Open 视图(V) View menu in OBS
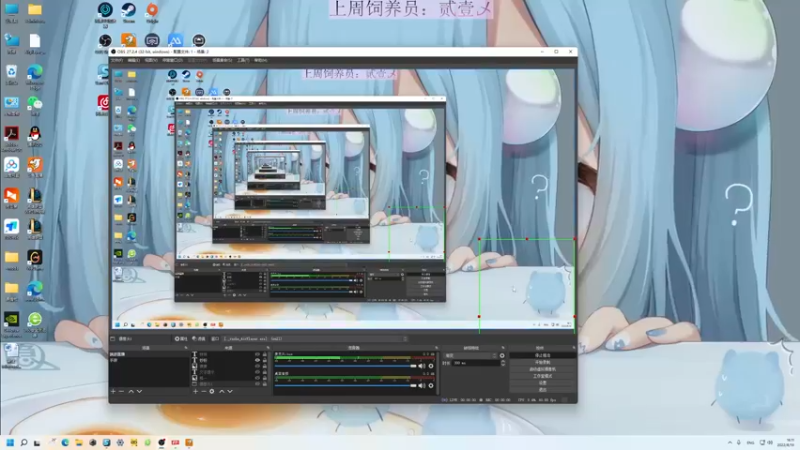 pyautogui.click(x=151, y=60)
